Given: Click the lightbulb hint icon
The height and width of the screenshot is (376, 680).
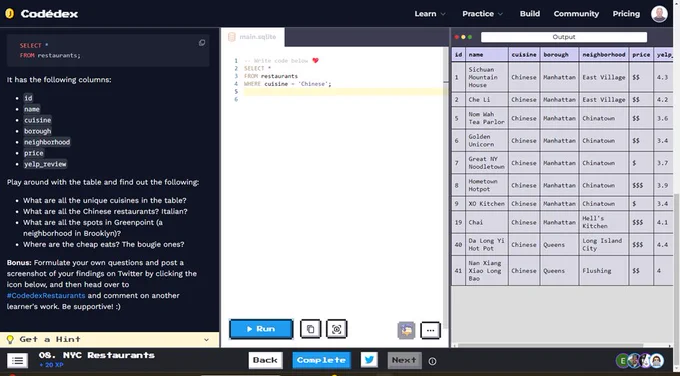Looking at the screenshot, I should 10,339.
